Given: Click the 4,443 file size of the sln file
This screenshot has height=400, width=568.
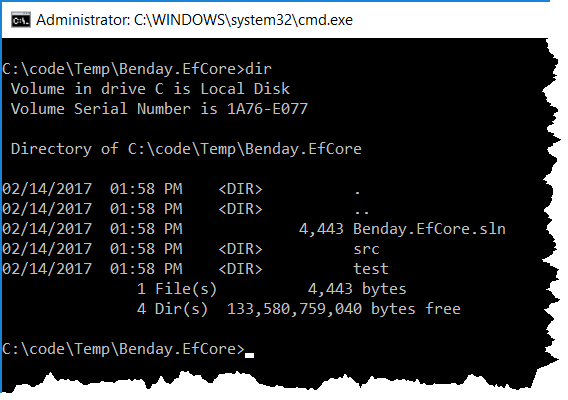Looking at the screenshot, I should 321,229.
